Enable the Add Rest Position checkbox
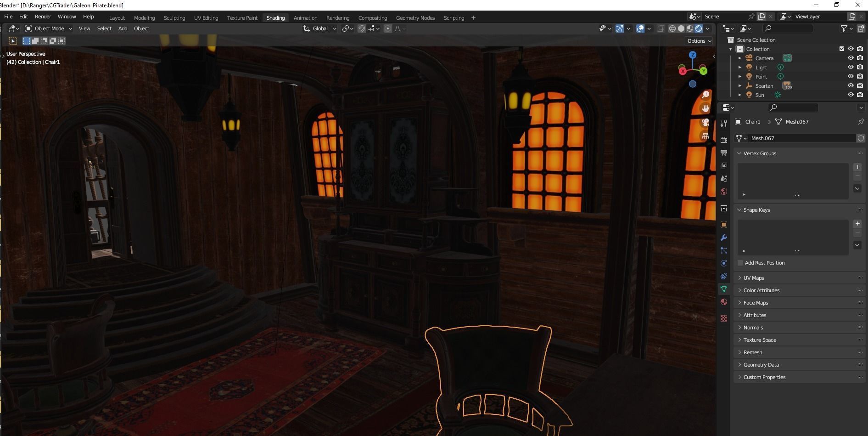 click(740, 263)
